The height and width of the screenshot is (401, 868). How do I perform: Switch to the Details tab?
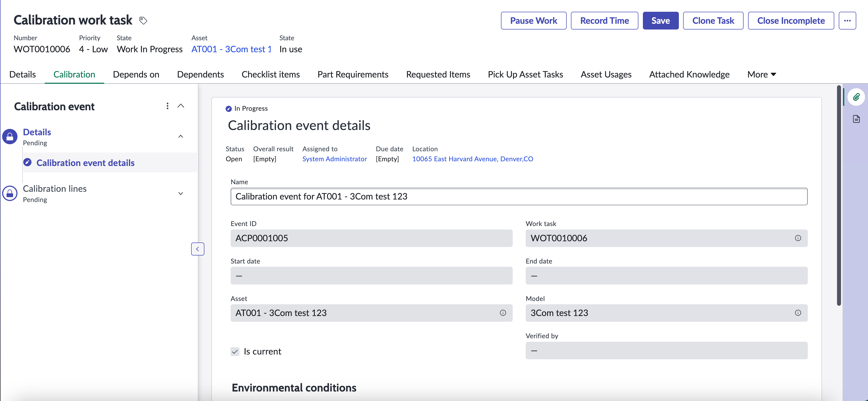[x=22, y=74]
